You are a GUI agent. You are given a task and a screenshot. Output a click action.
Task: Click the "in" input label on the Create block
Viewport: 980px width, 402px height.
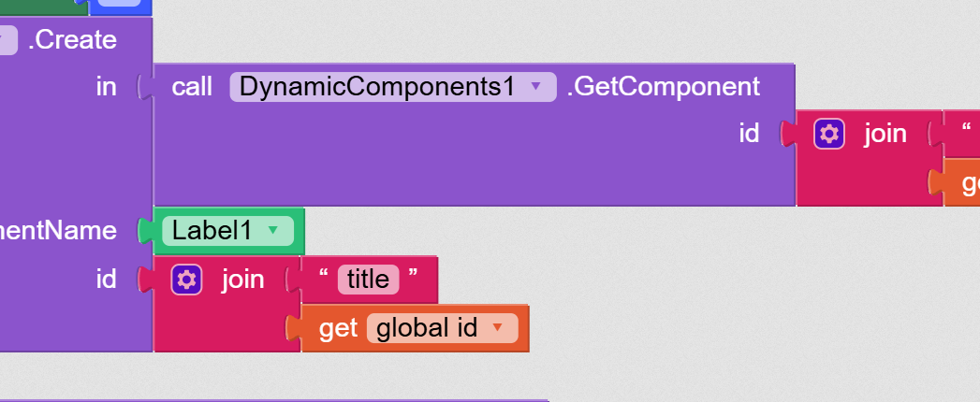point(107,87)
